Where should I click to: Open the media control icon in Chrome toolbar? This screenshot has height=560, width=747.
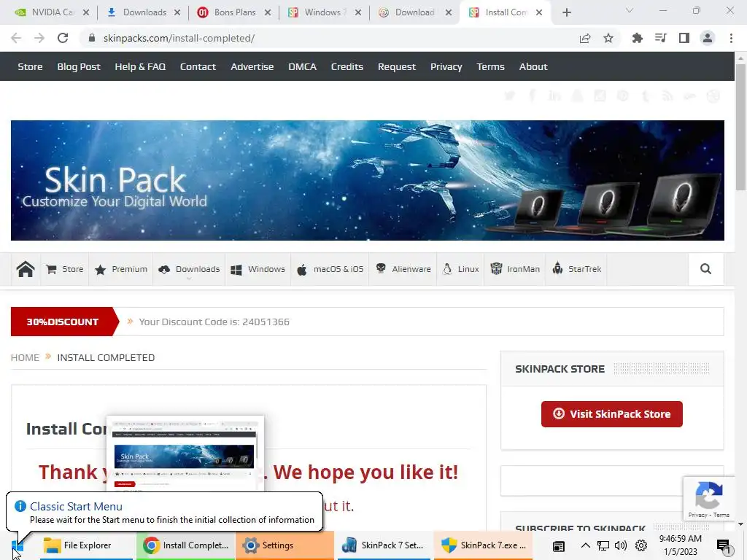point(661,38)
